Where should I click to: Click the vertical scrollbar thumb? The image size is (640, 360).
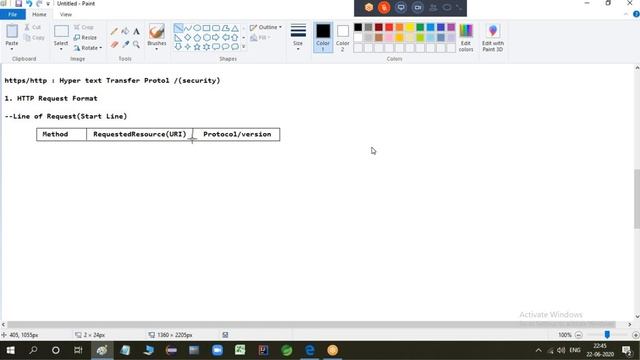637,199
